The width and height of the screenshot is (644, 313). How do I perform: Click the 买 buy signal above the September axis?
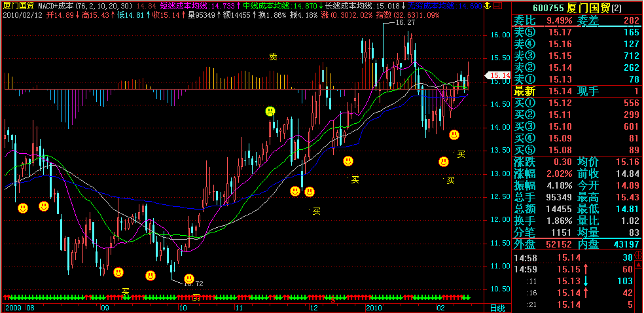click(x=126, y=291)
